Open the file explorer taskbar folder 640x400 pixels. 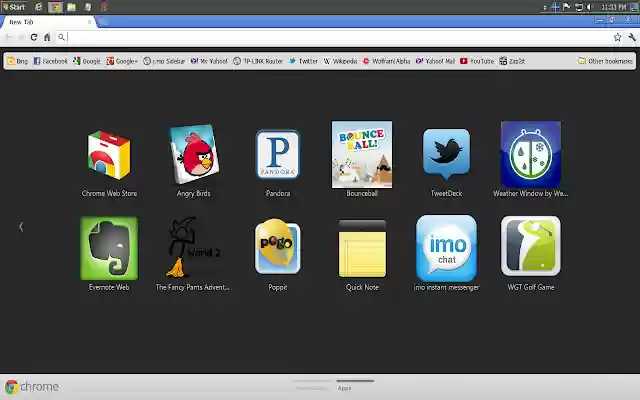tap(71, 7)
